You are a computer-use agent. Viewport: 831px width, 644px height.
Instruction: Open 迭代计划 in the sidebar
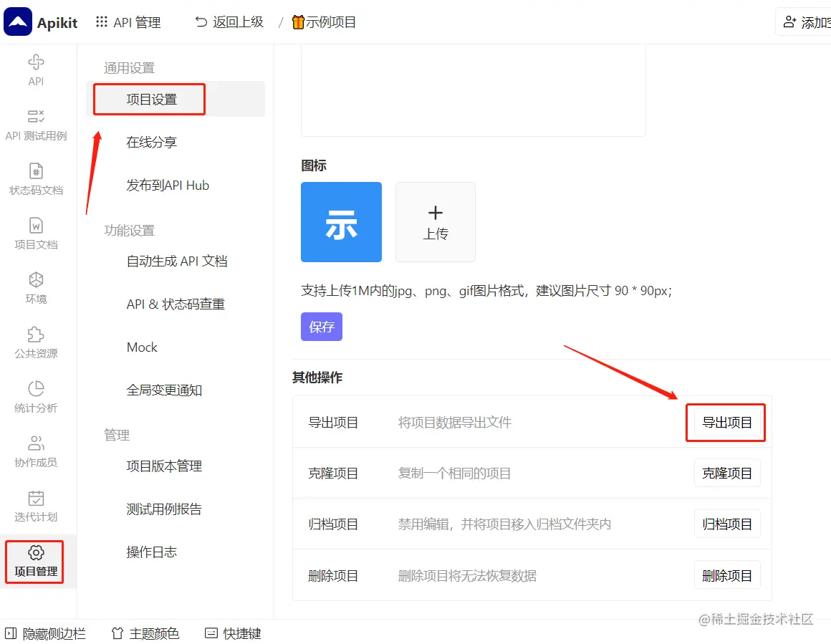coord(36,506)
